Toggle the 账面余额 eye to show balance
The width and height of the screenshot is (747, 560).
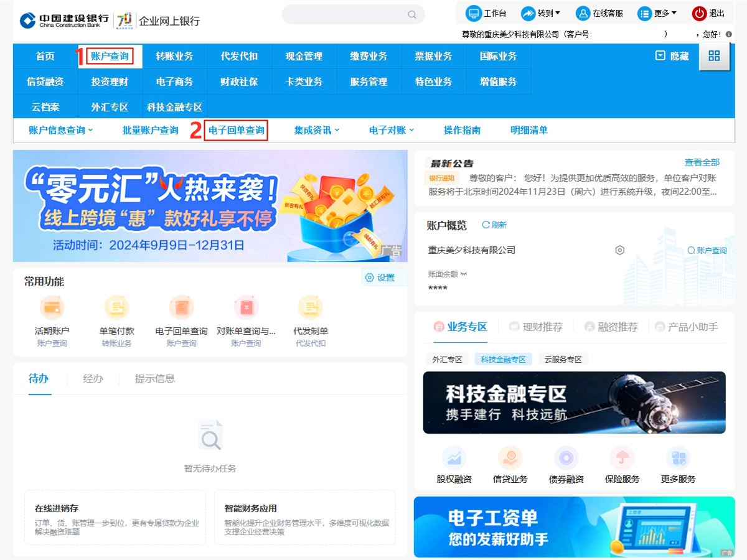coord(463,274)
